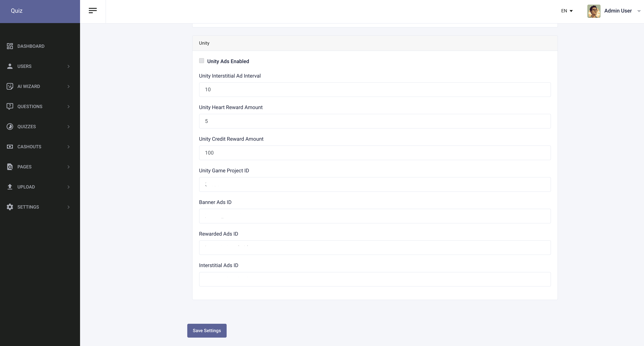The height and width of the screenshot is (346, 644).
Task: Click the Settings gear icon
Action: (x=10, y=207)
